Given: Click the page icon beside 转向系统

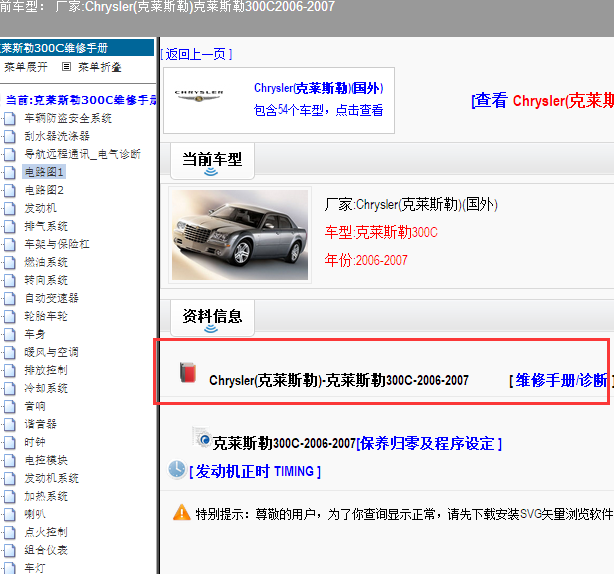Looking at the screenshot, I should (10, 280).
